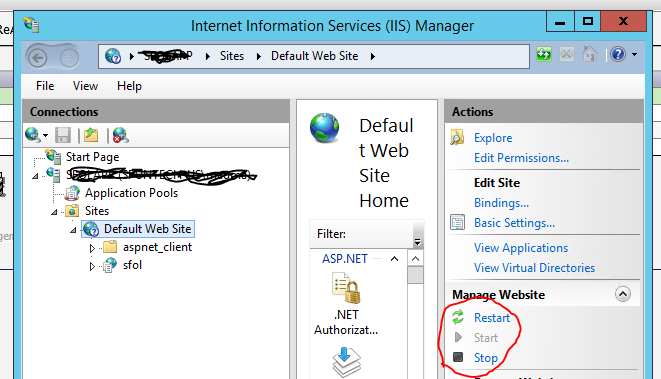The width and height of the screenshot is (661, 379).
Task: Collapse the Manage Website section
Action: coord(623,294)
